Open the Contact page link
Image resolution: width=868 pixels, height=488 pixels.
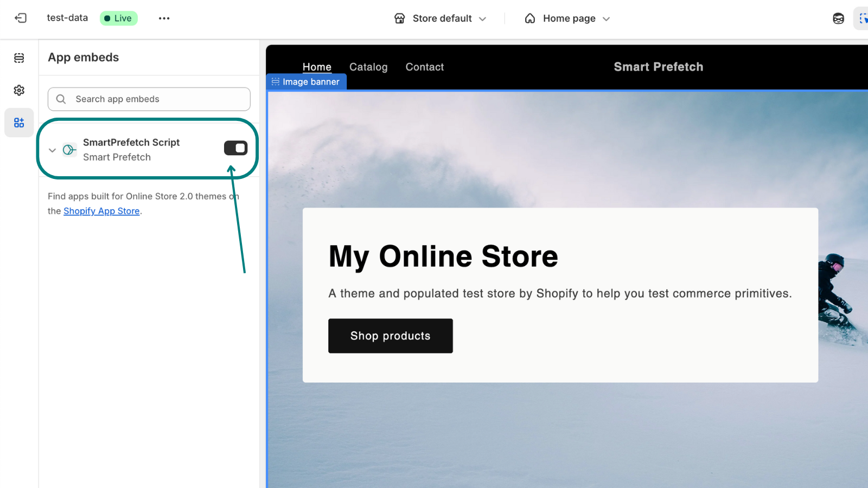[424, 67]
